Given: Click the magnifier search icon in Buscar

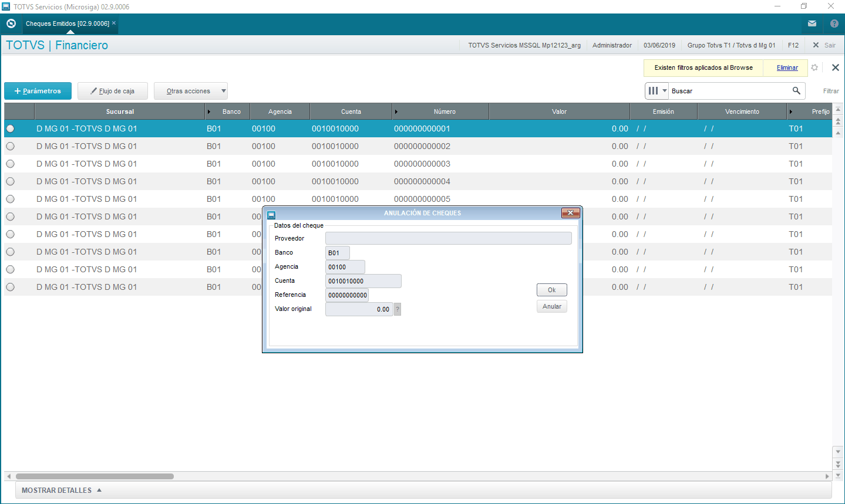Looking at the screenshot, I should (796, 90).
